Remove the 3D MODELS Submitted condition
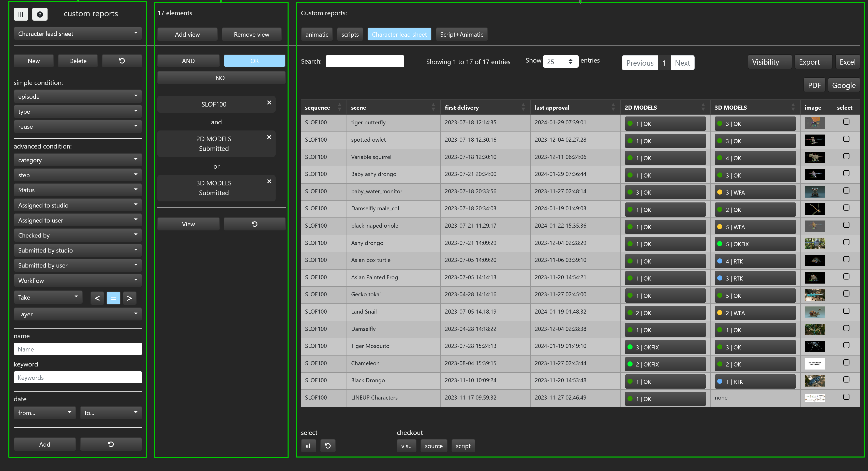The height and width of the screenshot is (471, 868). 269,181
